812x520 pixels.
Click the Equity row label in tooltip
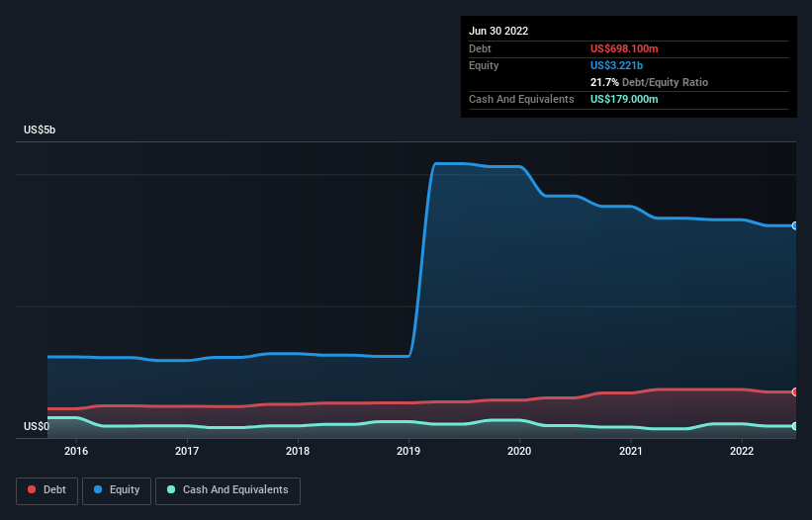click(484, 65)
